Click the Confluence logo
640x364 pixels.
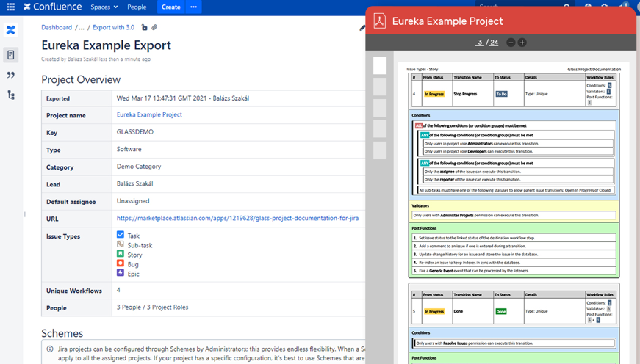coord(53,7)
